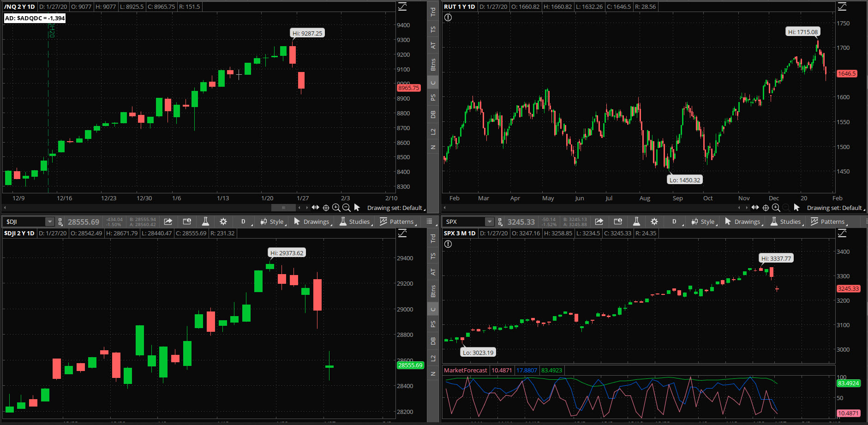Click symbol link clip icon beside $DJI
This screenshot has height=425, width=868.
[60, 221]
